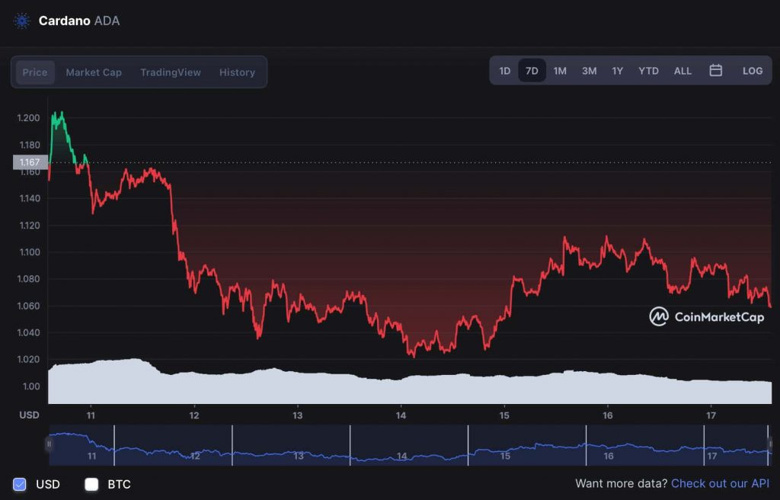The width and height of the screenshot is (780, 500).
Task: Click day 14 in the range navigator
Action: (402, 456)
